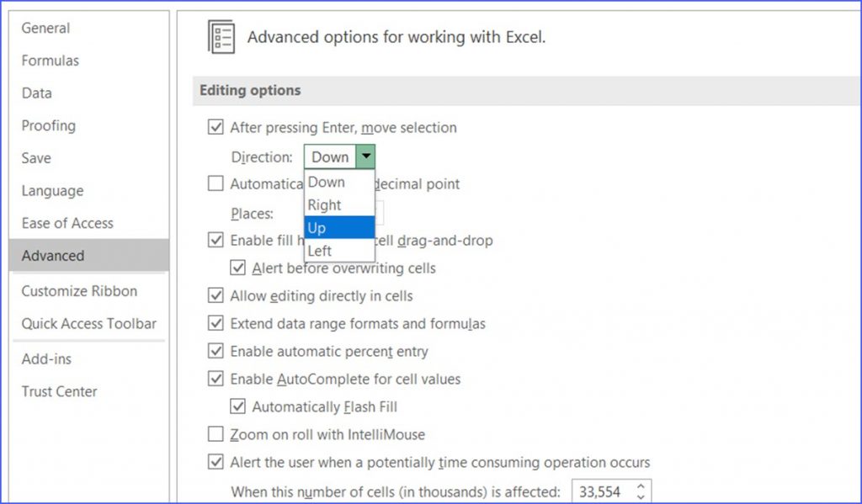Click the up stepper next to 33,554
Image resolution: width=862 pixels, height=504 pixels.
[640, 485]
